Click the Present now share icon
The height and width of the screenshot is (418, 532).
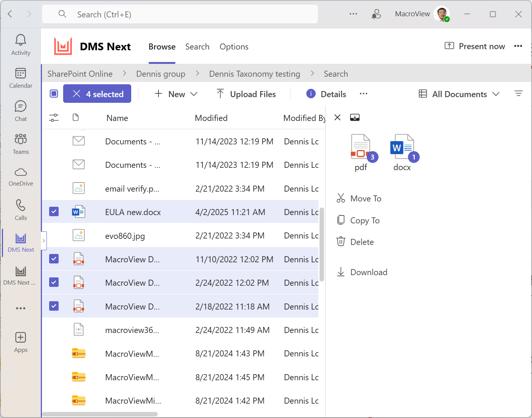point(449,46)
